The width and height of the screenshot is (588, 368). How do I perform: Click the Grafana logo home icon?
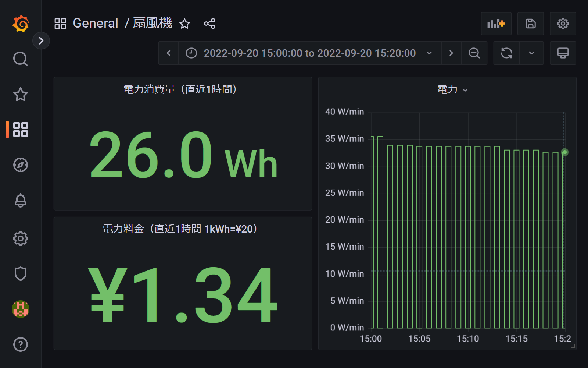[21, 24]
